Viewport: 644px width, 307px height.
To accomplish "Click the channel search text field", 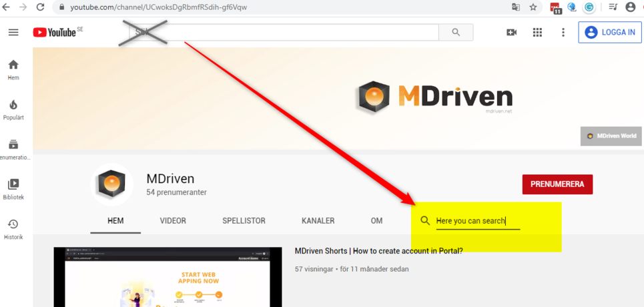I will click(x=478, y=221).
